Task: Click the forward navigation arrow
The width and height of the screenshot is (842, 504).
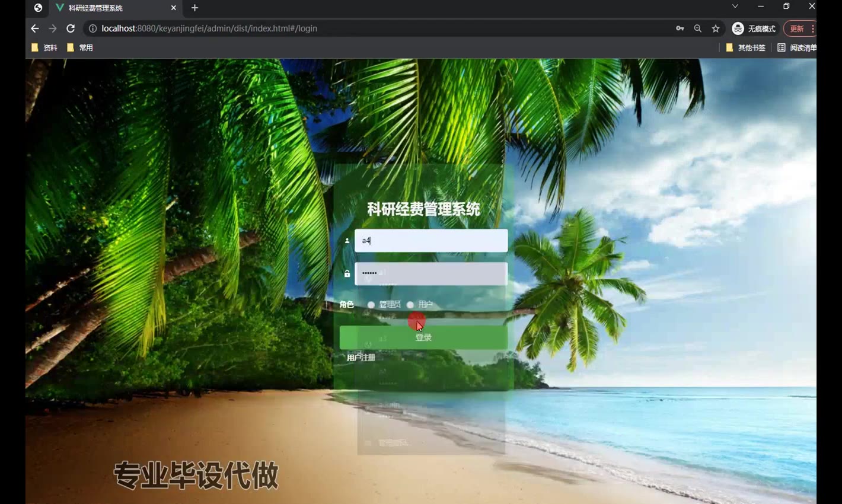Action: click(x=53, y=28)
